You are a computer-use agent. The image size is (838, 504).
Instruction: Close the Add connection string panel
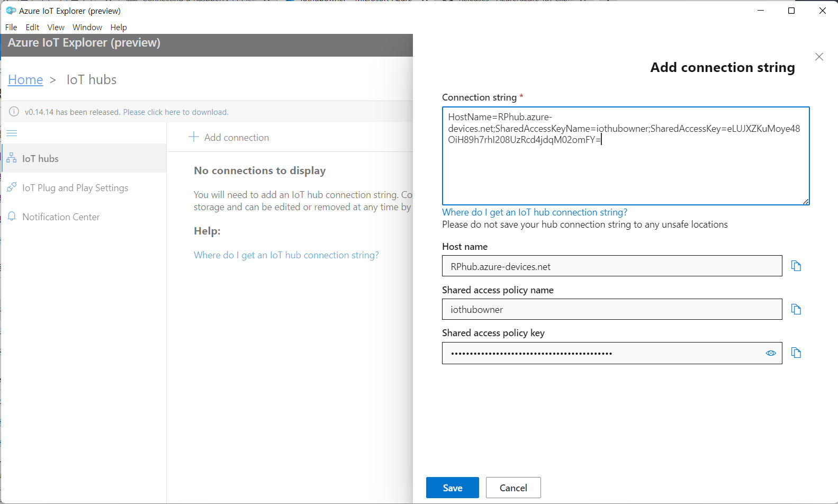point(819,57)
